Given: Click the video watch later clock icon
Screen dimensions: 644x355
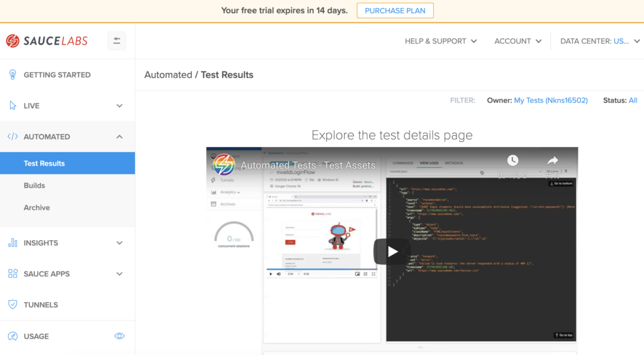Looking at the screenshot, I should pyautogui.click(x=513, y=160).
